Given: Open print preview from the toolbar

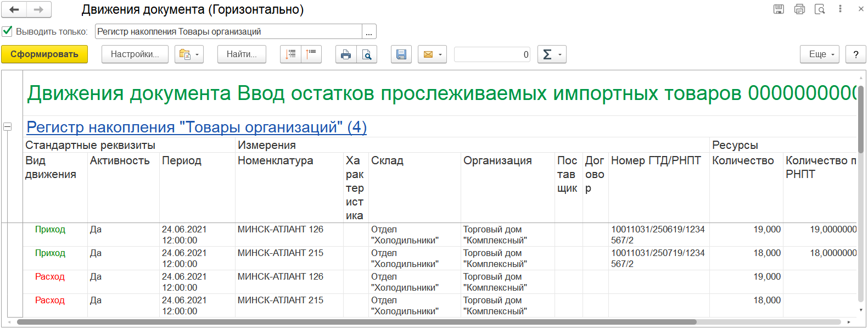Looking at the screenshot, I should point(367,54).
